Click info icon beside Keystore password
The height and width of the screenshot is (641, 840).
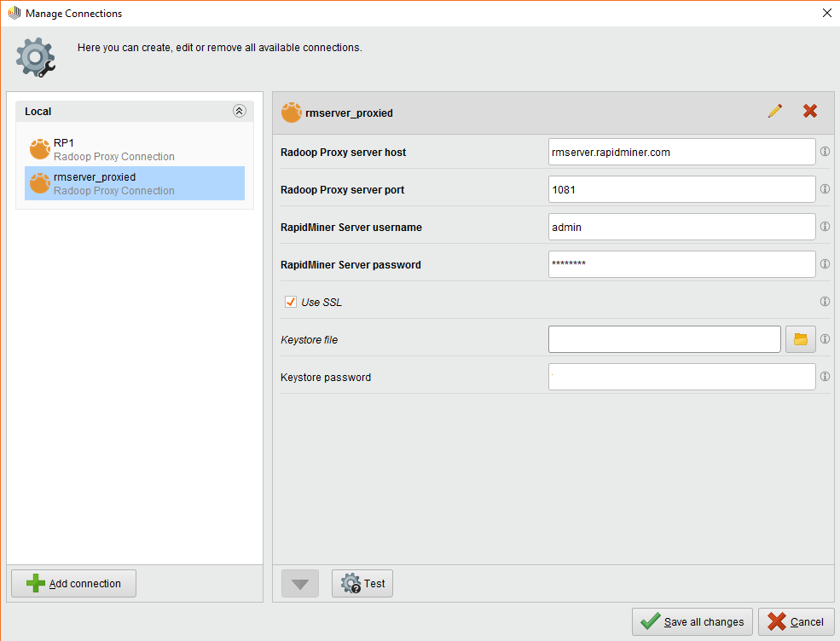(x=825, y=377)
